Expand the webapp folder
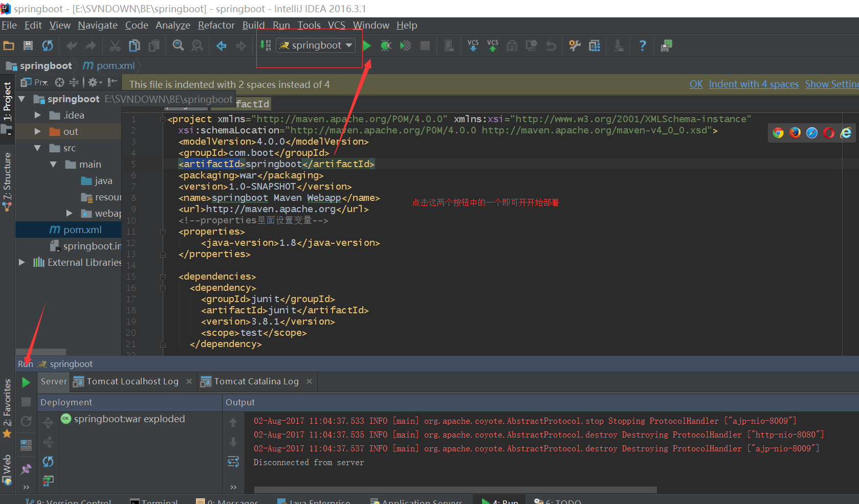The height and width of the screenshot is (504, 859). (x=70, y=213)
